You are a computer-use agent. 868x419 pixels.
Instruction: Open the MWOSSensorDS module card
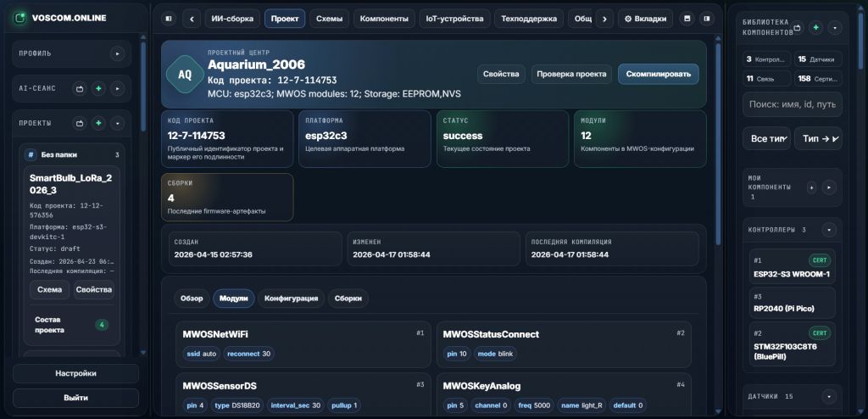click(303, 395)
